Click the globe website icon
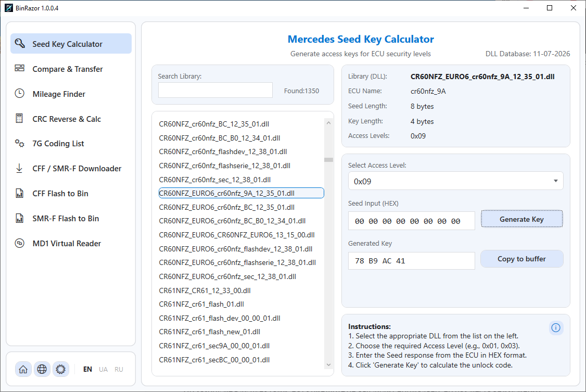This screenshot has height=392, width=586. 42,369
